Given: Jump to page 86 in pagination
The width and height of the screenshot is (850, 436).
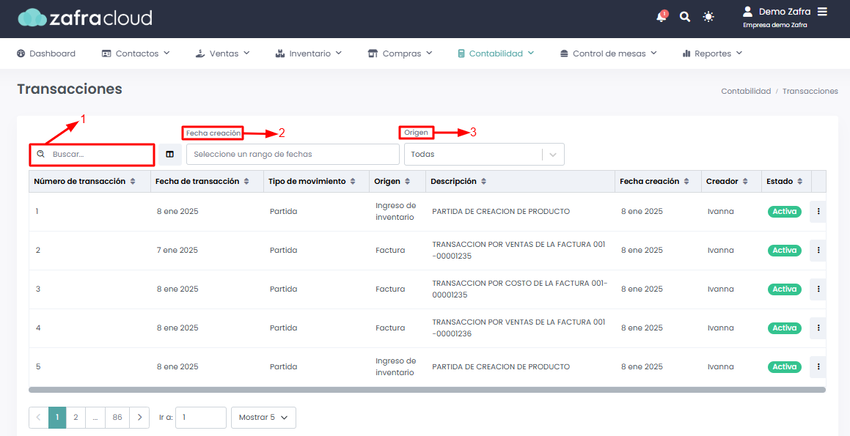Looking at the screenshot, I should click(x=118, y=417).
